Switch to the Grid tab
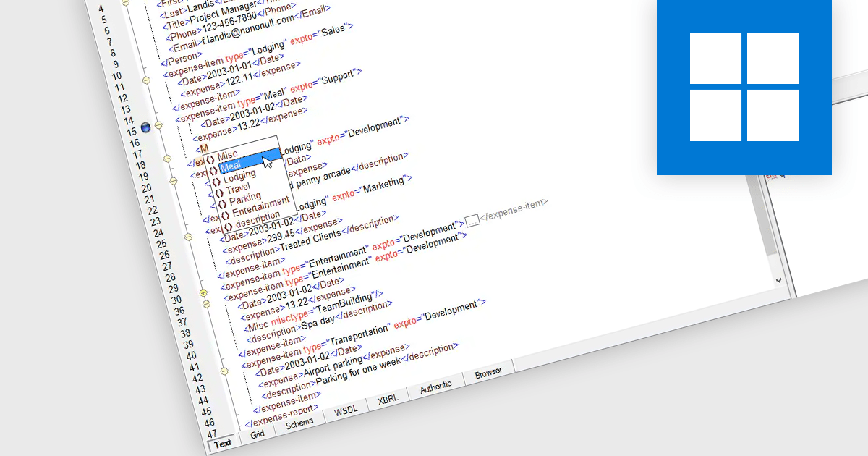The width and height of the screenshot is (868, 456). coord(258,433)
